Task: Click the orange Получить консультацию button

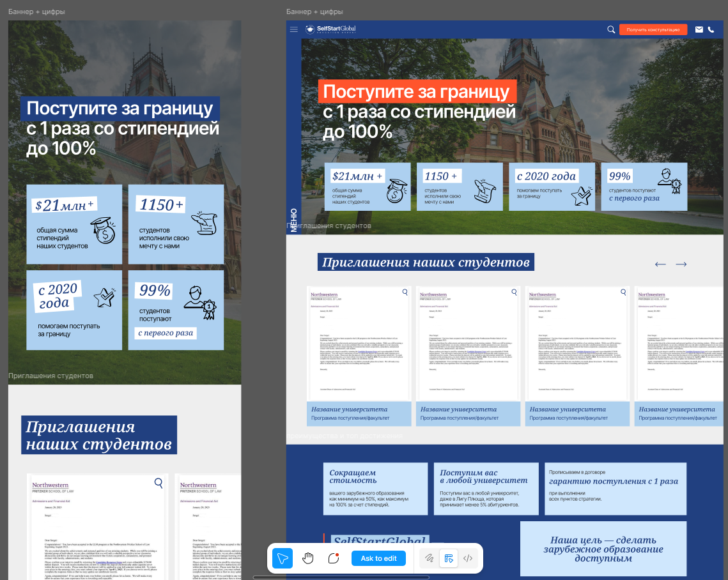Action: [x=653, y=29]
